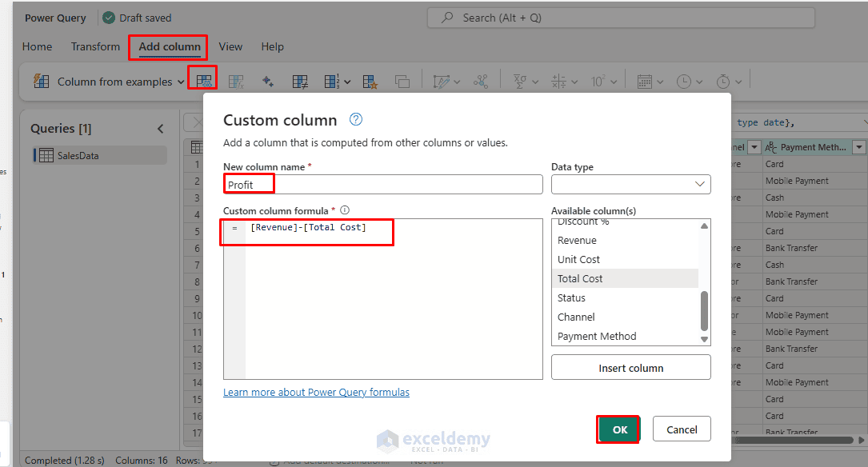This screenshot has width=868, height=467.
Task: Open the Data type combo box
Action: (x=631, y=184)
